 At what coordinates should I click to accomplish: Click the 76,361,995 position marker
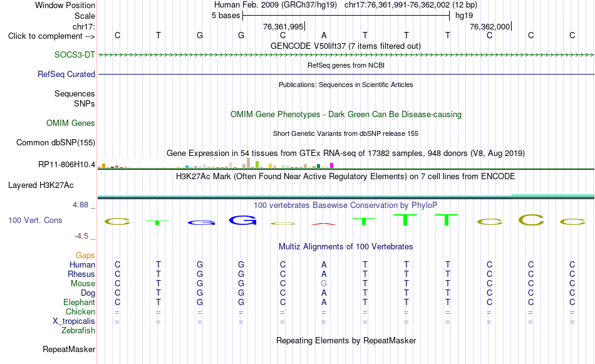pos(284,26)
